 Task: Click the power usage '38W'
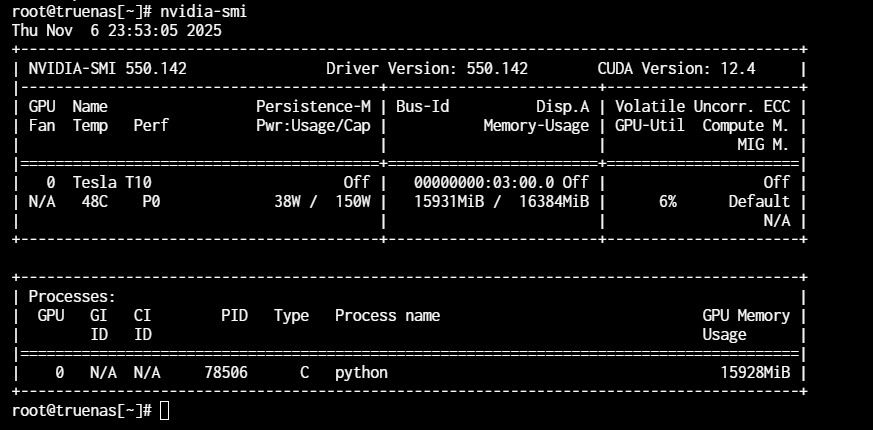[287, 202]
